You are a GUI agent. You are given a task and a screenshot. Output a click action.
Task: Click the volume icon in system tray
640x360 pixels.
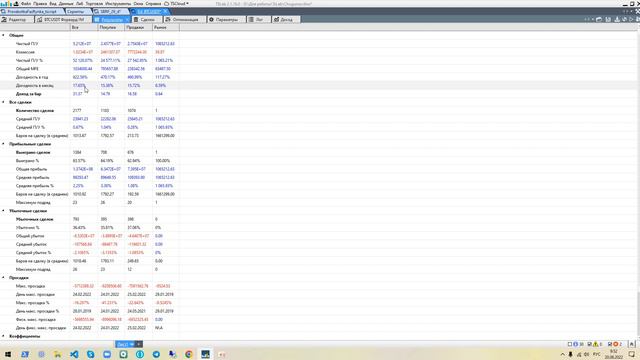point(587,354)
